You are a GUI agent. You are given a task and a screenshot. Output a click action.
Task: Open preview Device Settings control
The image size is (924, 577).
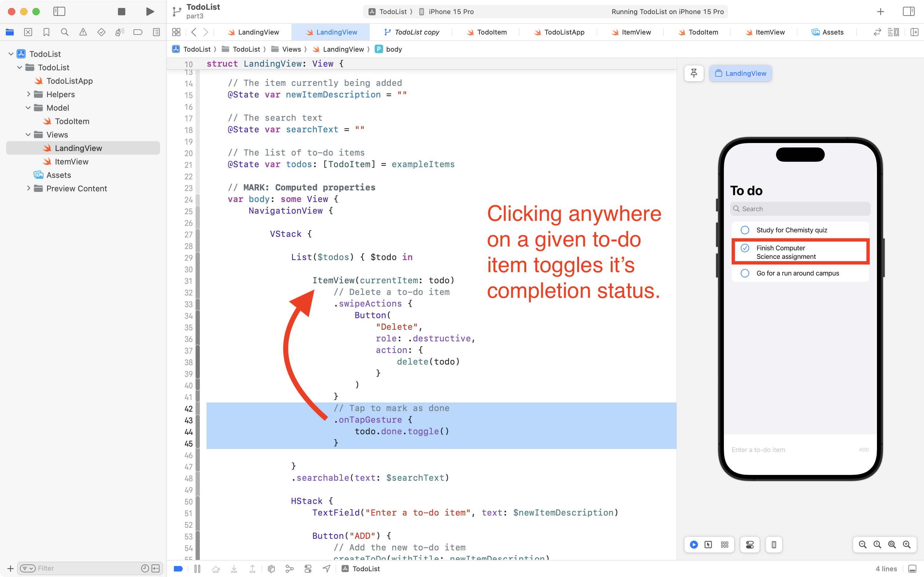[750, 545]
